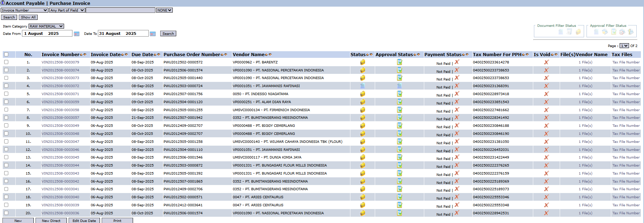
Task: Expand the Item Category RAW MATERIAL dropdown
Action: pos(46,26)
